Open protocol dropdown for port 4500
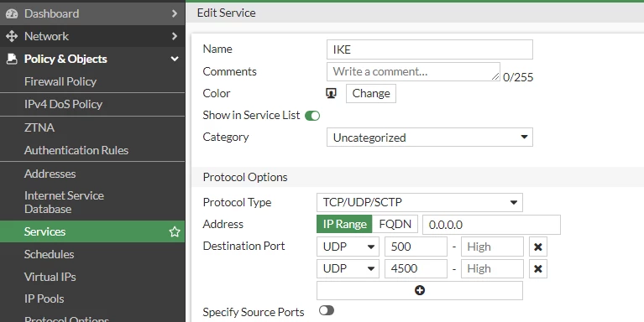Screen dimensions: 644x322 [348, 268]
